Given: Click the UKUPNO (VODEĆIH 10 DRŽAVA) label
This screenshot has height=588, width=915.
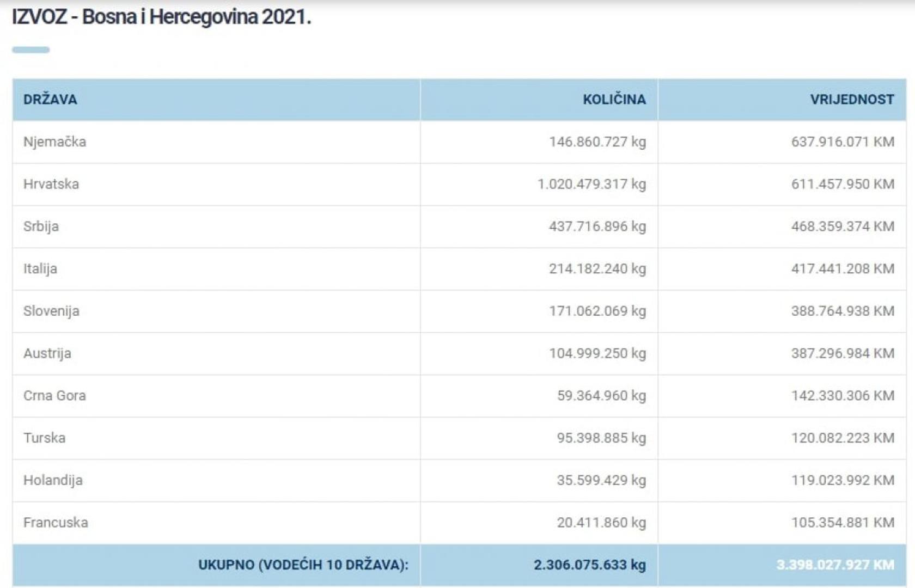Looking at the screenshot, I should coord(303,565).
